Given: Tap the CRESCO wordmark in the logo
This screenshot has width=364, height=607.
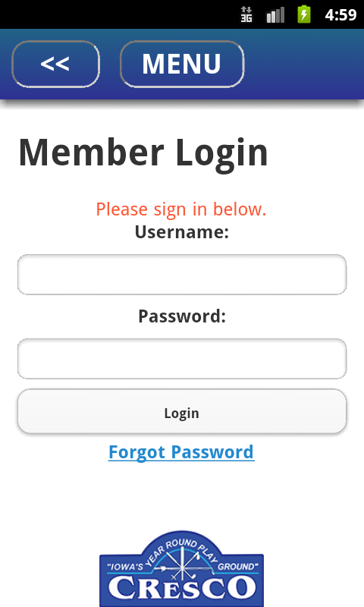Looking at the screenshot, I should [x=182, y=587].
